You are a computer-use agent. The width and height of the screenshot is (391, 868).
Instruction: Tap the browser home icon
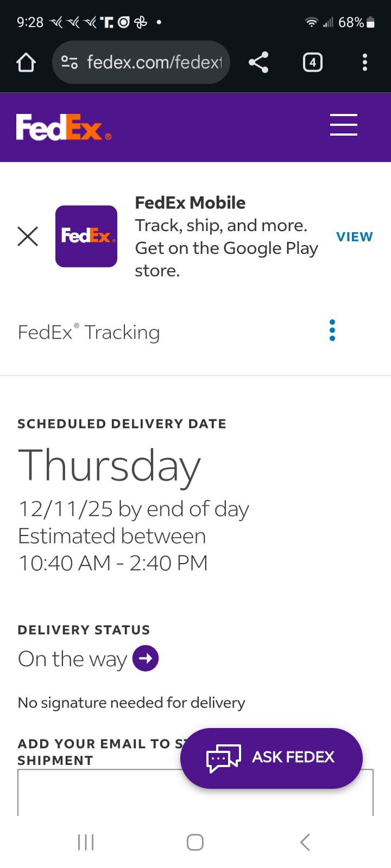click(26, 63)
